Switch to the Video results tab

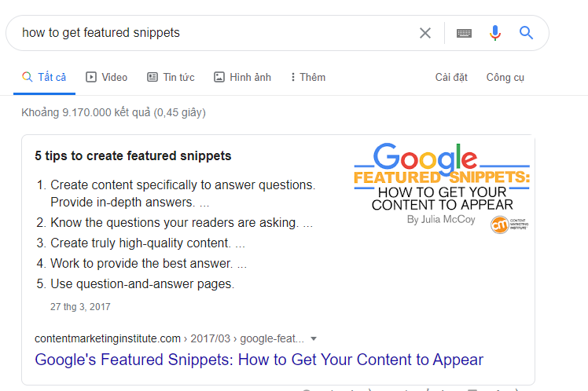(x=114, y=77)
